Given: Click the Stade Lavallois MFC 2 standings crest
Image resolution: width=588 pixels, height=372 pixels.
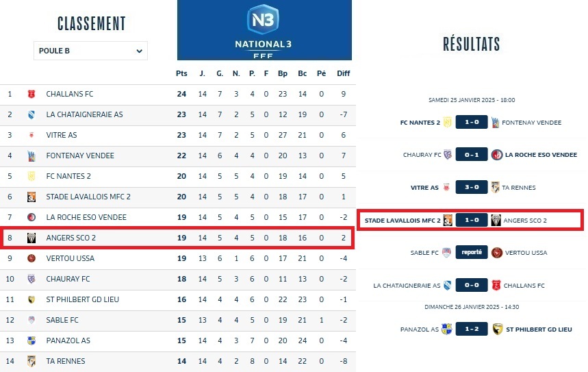Looking at the screenshot, I should pyautogui.click(x=31, y=197).
